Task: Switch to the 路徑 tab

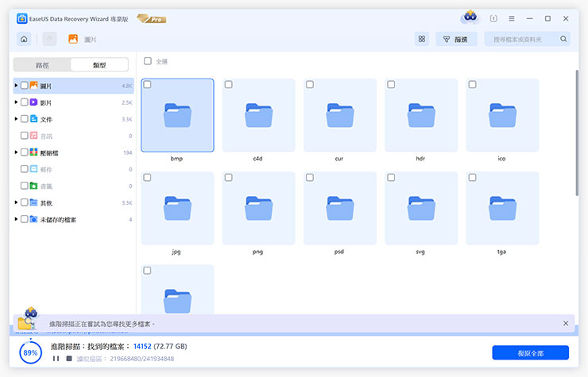Action: tap(42, 65)
